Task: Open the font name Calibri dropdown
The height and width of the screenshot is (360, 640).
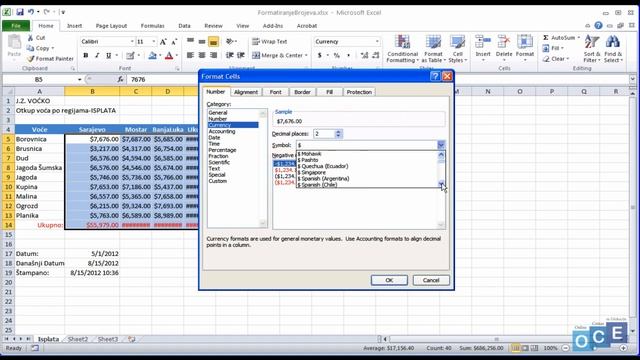Action: [132, 42]
